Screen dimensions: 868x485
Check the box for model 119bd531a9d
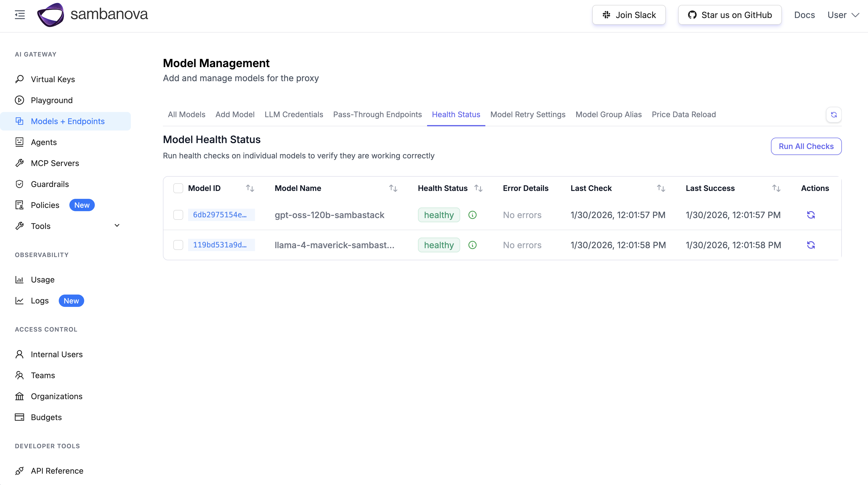[178, 245]
